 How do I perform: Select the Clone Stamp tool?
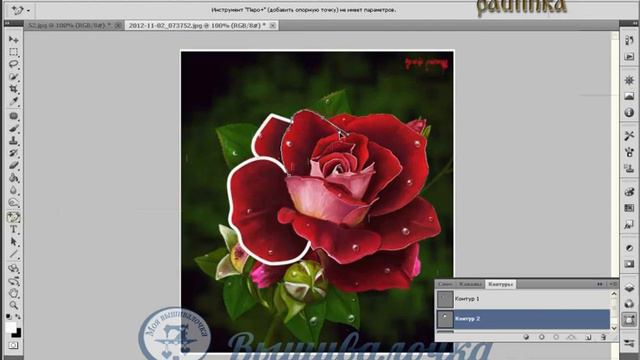13,141
